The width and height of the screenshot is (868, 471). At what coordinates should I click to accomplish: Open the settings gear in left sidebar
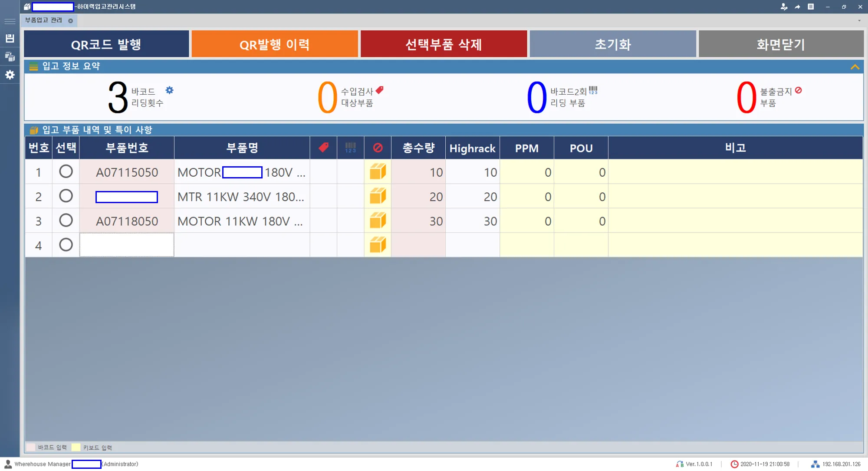click(9, 75)
